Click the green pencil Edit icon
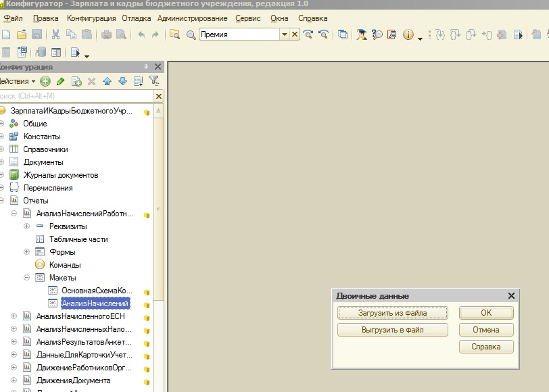The height and width of the screenshot is (392, 549). coord(60,81)
